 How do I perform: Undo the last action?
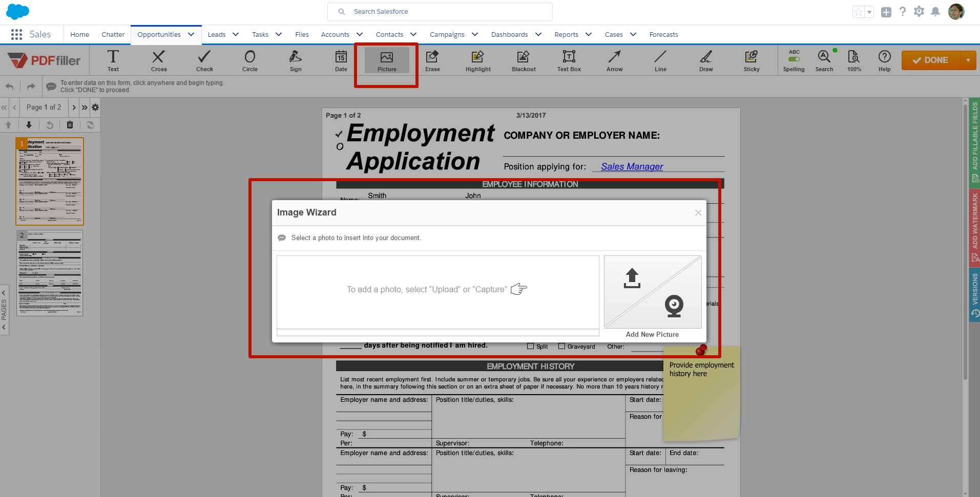[9, 87]
